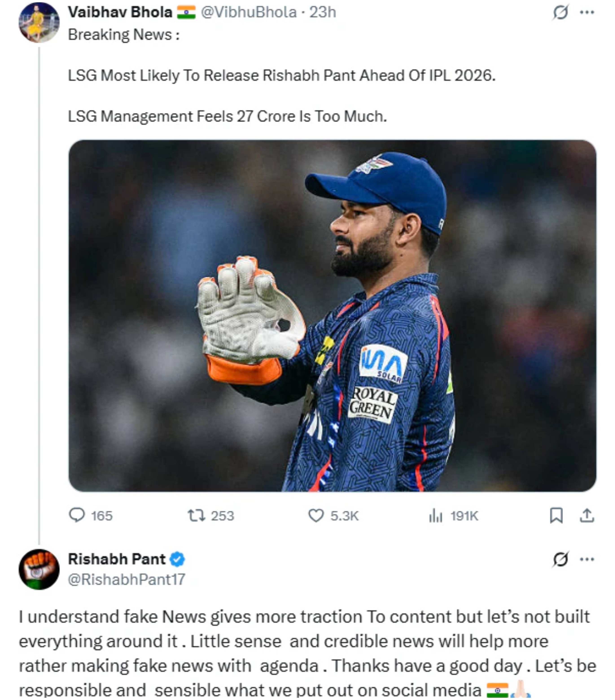
Task: Open Rishabh Pant's profile avatar
Action: [x=39, y=570]
